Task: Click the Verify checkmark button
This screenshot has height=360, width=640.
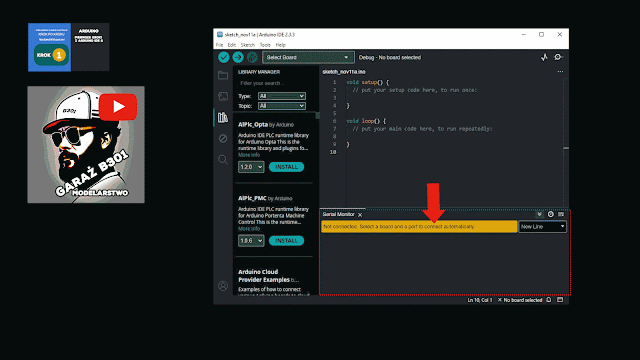Action: [x=224, y=57]
